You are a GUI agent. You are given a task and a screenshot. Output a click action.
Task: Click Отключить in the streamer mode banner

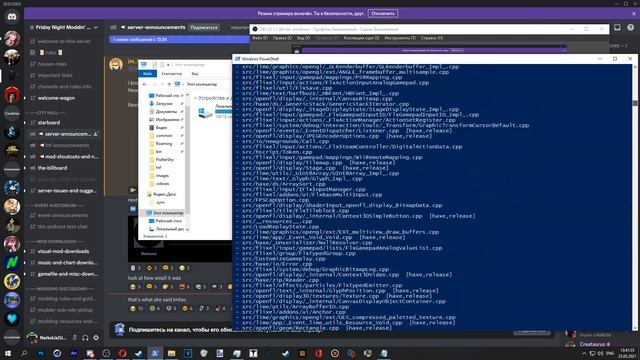click(383, 13)
